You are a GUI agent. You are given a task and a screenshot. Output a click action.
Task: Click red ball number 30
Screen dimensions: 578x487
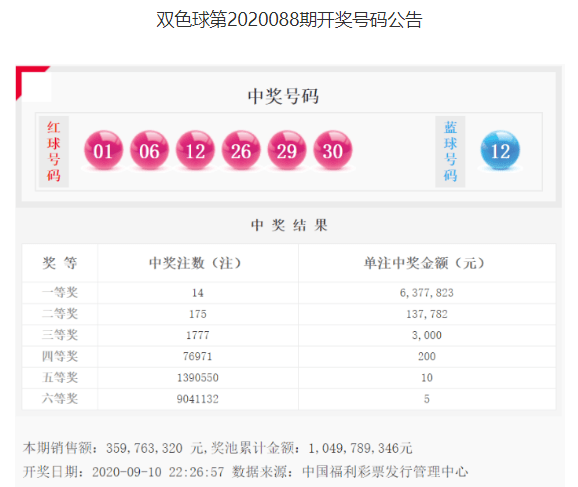[x=333, y=150]
